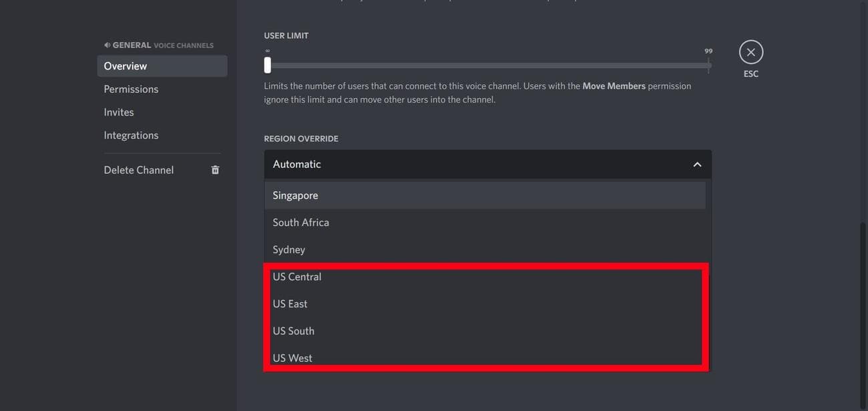868x411 pixels.
Task: Open the Integrations settings page
Action: click(131, 134)
